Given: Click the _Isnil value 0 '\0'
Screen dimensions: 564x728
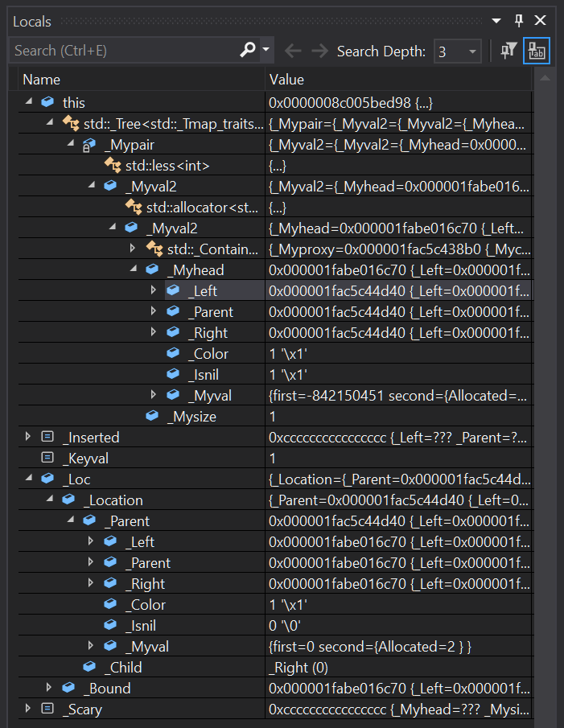Looking at the screenshot, I should click(285, 625).
